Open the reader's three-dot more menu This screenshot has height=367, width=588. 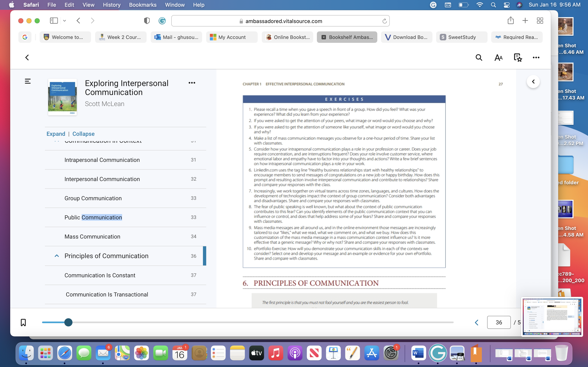tap(536, 57)
